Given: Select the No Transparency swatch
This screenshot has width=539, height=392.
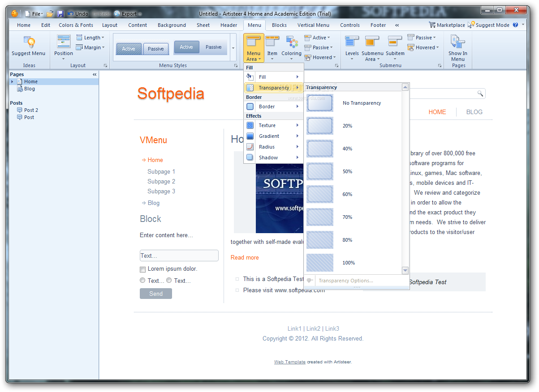Looking at the screenshot, I should point(320,103).
